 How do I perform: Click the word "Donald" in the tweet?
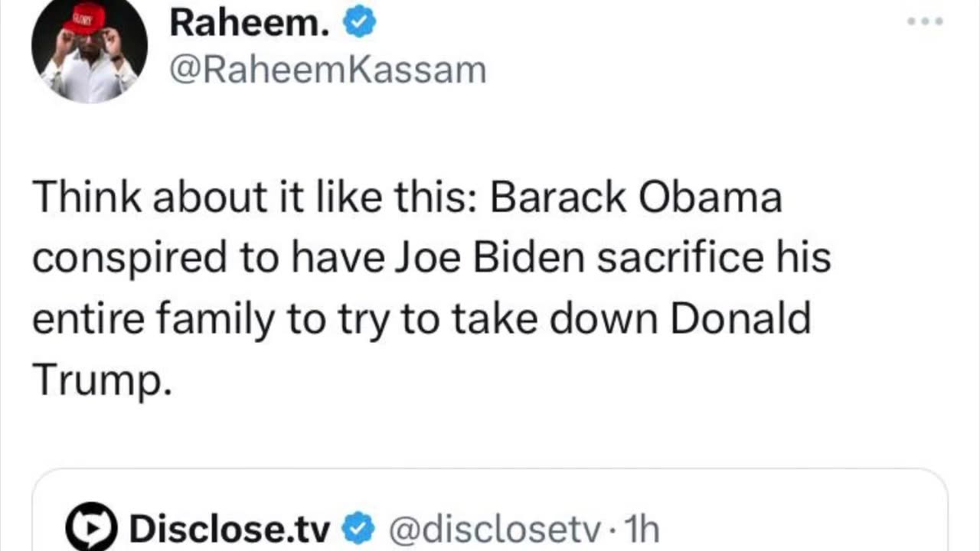pyautogui.click(x=740, y=318)
